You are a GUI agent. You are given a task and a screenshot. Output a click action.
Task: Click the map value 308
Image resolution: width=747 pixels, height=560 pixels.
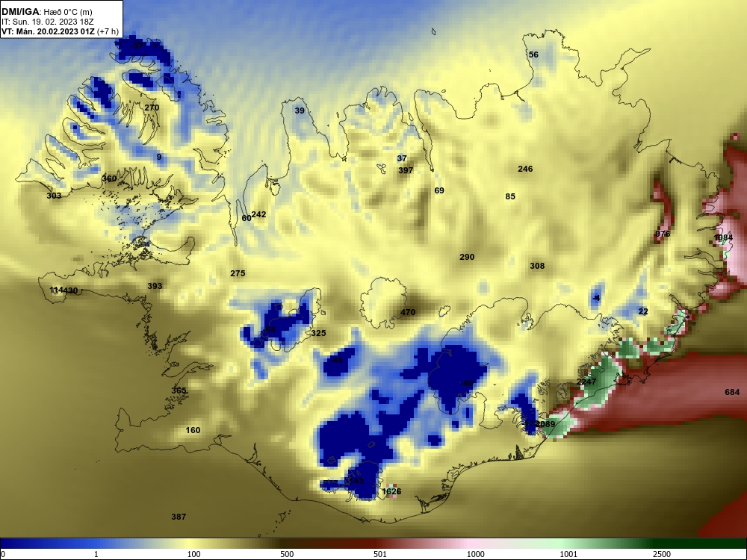537,267
